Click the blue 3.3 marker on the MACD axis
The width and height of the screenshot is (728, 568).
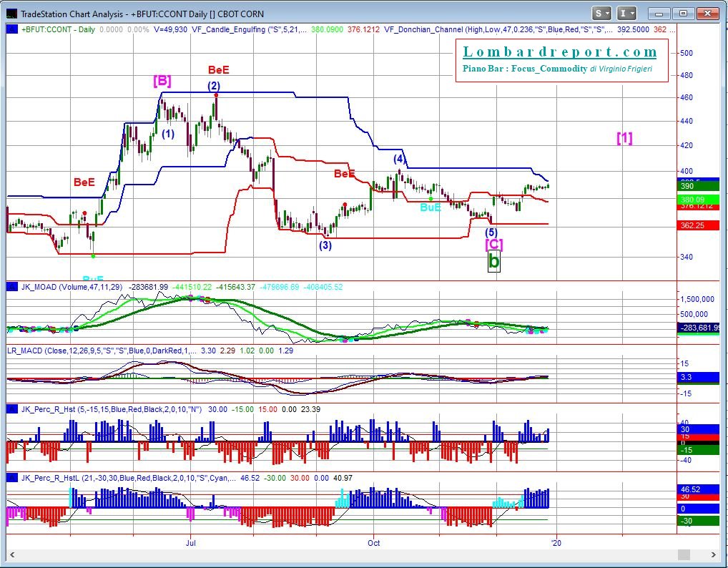click(698, 377)
